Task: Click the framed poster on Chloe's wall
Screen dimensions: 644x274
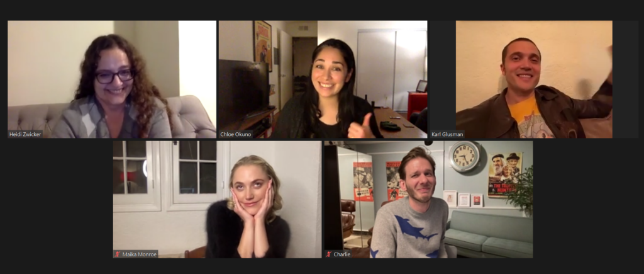Action: [x=263, y=45]
